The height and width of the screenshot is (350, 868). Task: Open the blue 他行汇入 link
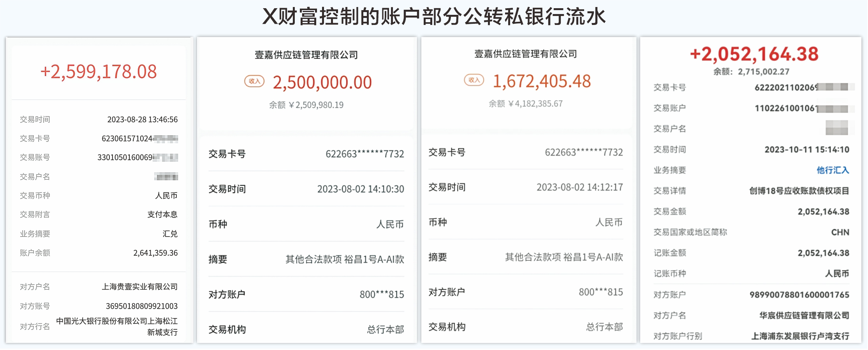click(x=833, y=170)
